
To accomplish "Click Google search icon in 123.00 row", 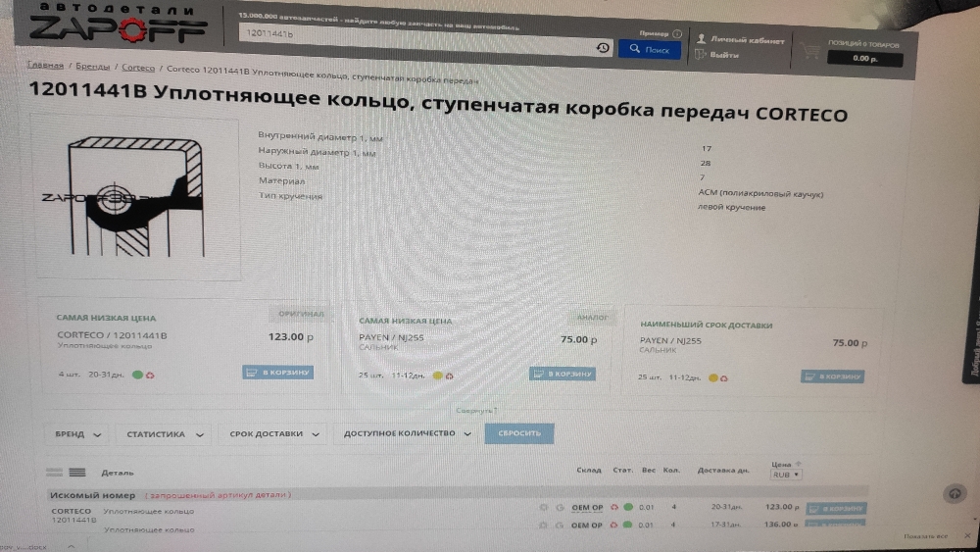I will point(560,508).
